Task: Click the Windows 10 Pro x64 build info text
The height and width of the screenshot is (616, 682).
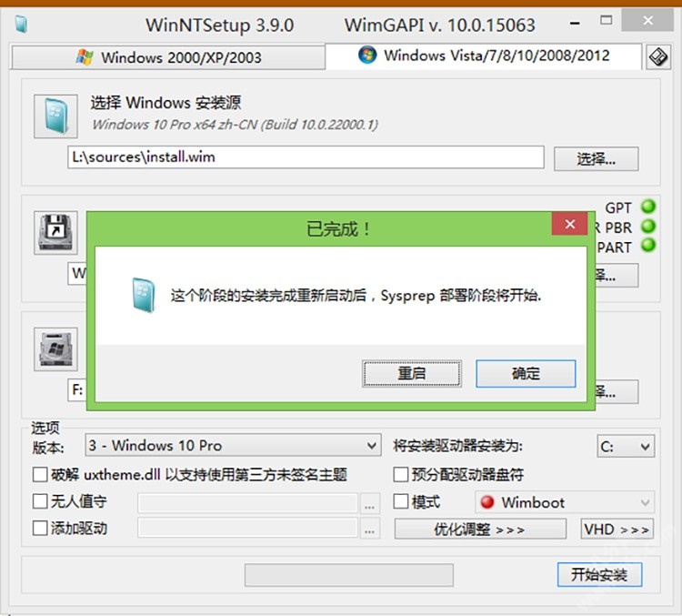Action: pyautogui.click(x=235, y=125)
